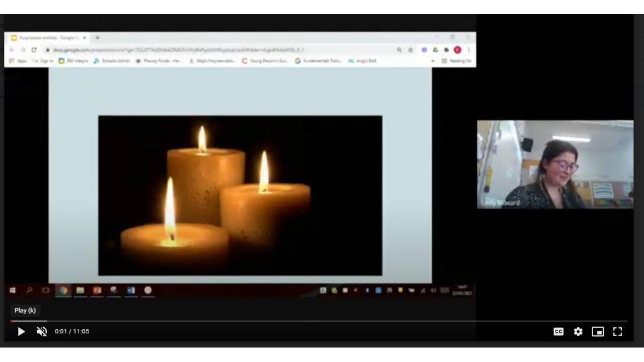Image resolution: width=644 pixels, height=362 pixels.
Task: Play the video
Action: pyautogui.click(x=21, y=331)
